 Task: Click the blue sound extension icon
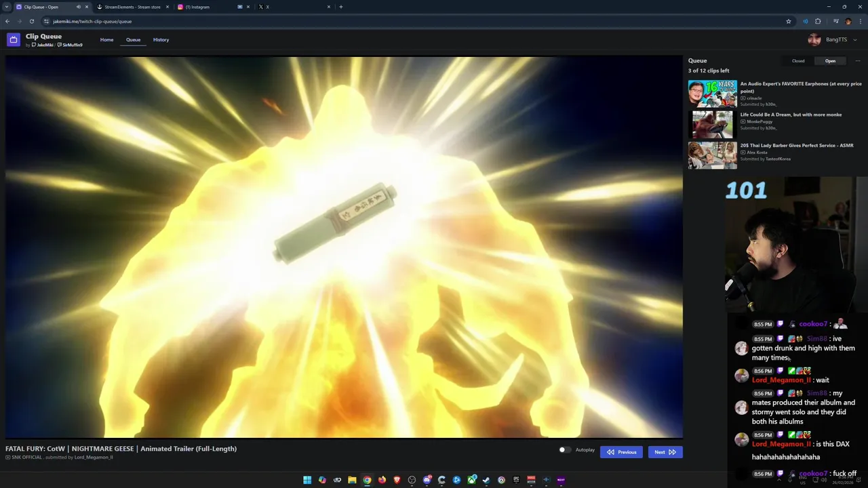(806, 21)
